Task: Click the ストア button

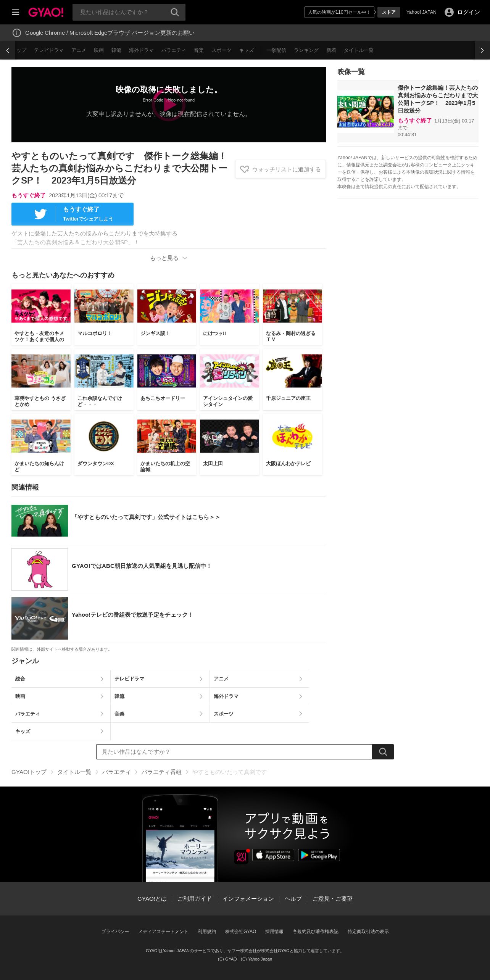Action: (x=389, y=12)
